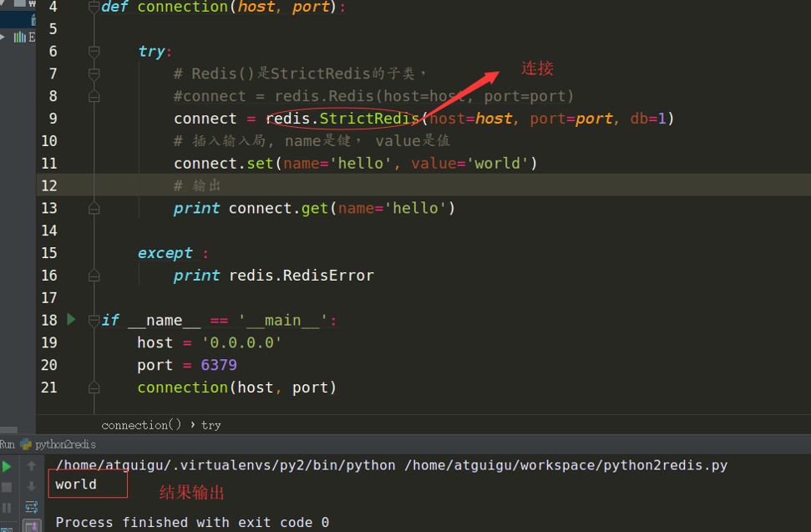Click line number 9 in the gutter

point(53,119)
